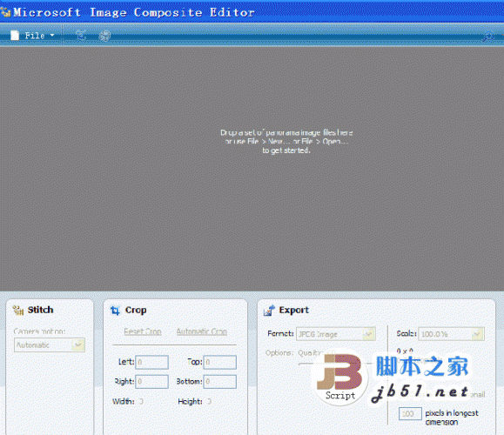The image size is (504, 435).
Task: Click the Top crop input field
Action: [x=220, y=362]
